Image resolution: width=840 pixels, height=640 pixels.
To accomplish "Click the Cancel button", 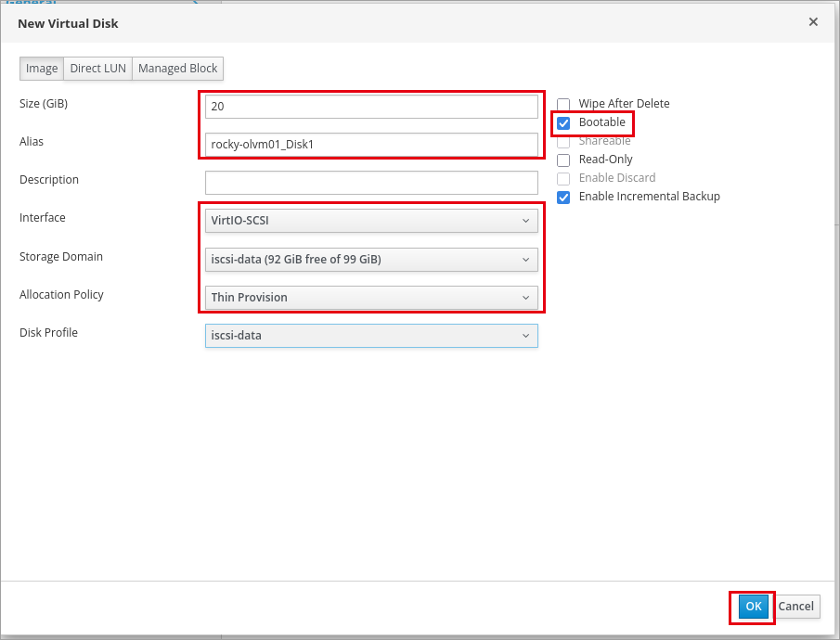I will pos(796,607).
